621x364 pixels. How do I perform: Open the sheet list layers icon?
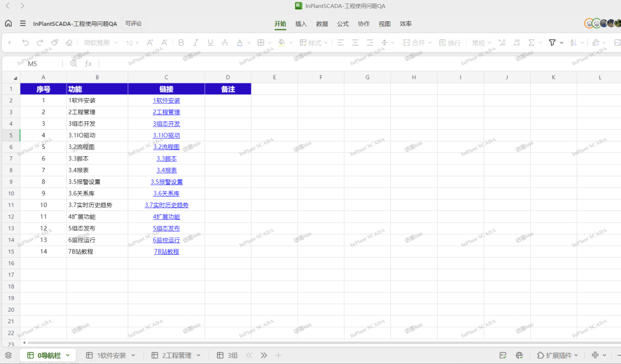[x=8, y=355]
